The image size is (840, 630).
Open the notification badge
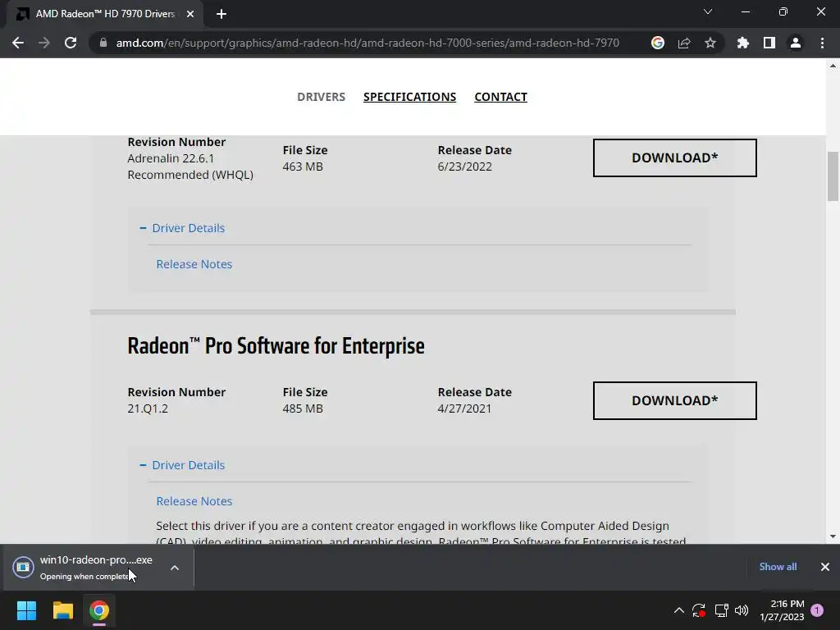[x=817, y=610]
